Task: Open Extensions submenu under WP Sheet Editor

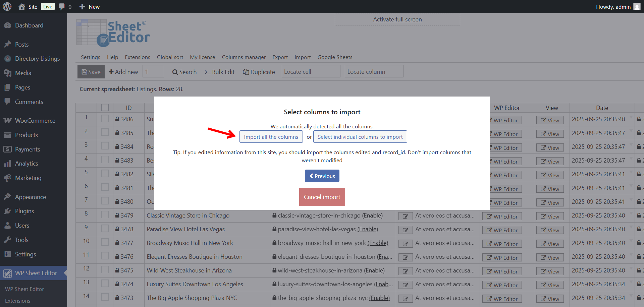Action: 18,301
